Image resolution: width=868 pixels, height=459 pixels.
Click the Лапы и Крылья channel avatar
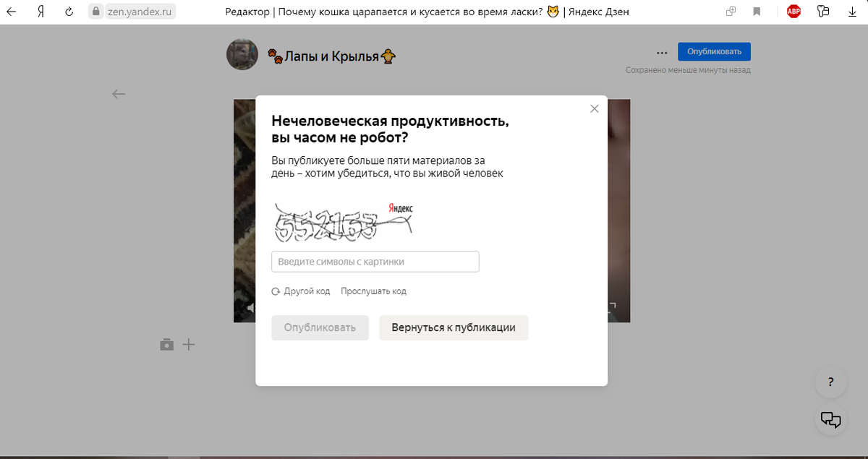click(x=242, y=54)
